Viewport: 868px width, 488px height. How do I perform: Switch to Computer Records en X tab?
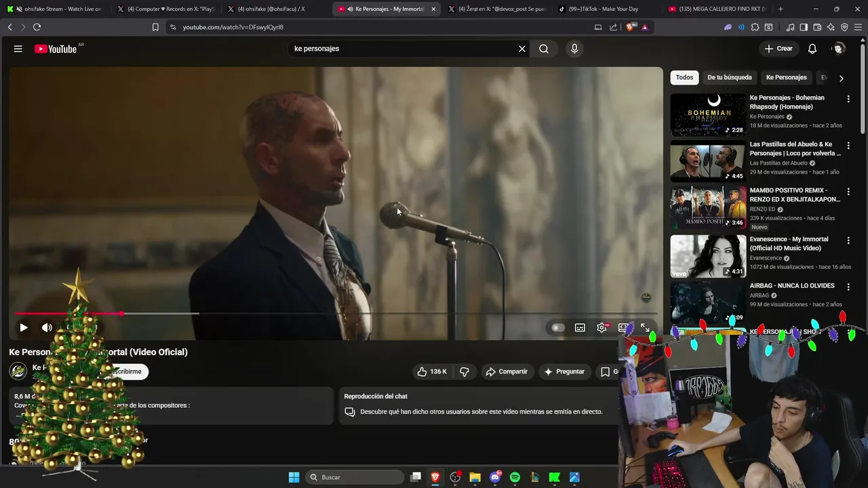[x=166, y=9]
